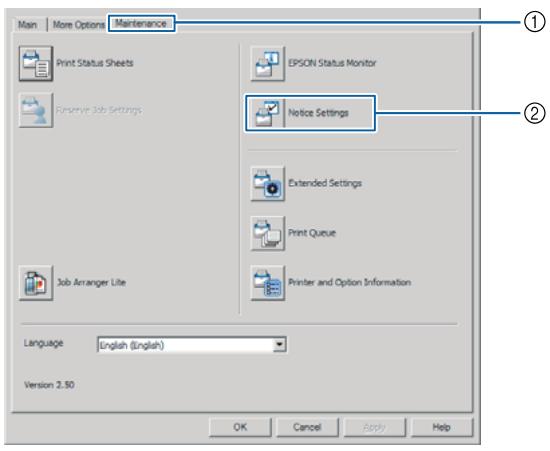Click the Reserve Job Settings icon
Screen dimensions: 550x451
[36, 110]
